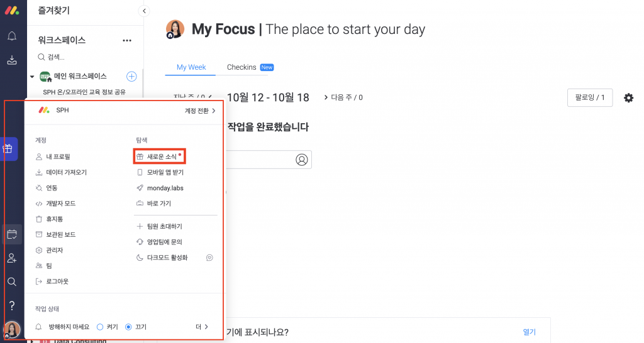This screenshot has width=644, height=343.
Task: Select the 켜기 radio for do not disturb
Action: click(x=100, y=327)
